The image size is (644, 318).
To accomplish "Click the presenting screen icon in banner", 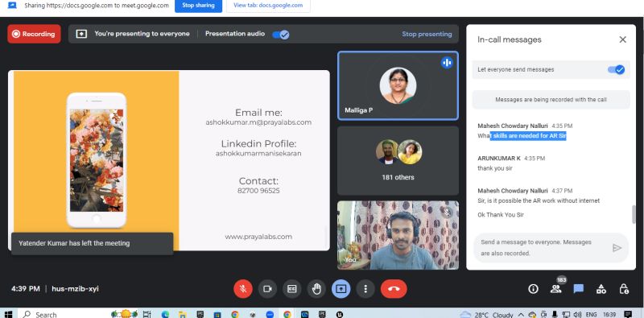I will click(81, 34).
